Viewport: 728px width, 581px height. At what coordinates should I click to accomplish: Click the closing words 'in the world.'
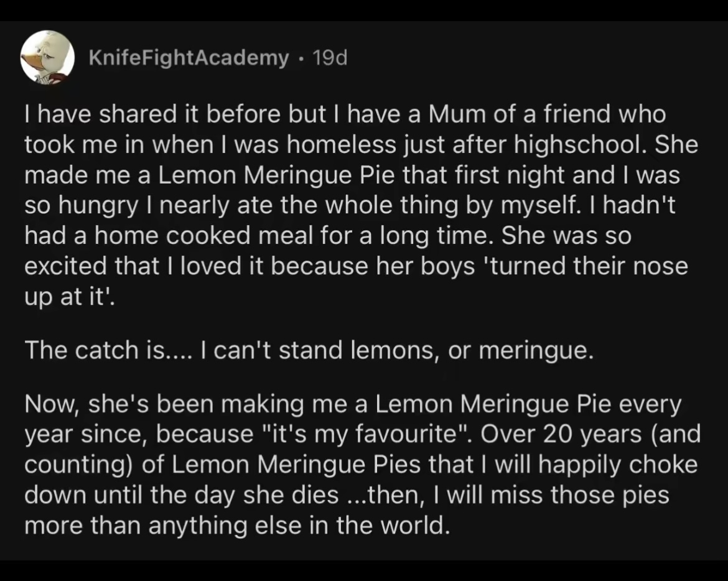[381, 526]
